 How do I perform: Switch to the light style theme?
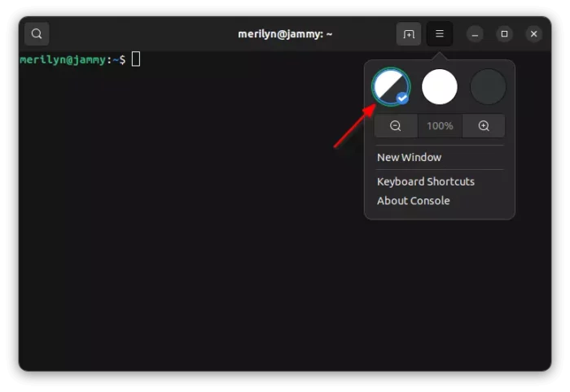(440, 87)
